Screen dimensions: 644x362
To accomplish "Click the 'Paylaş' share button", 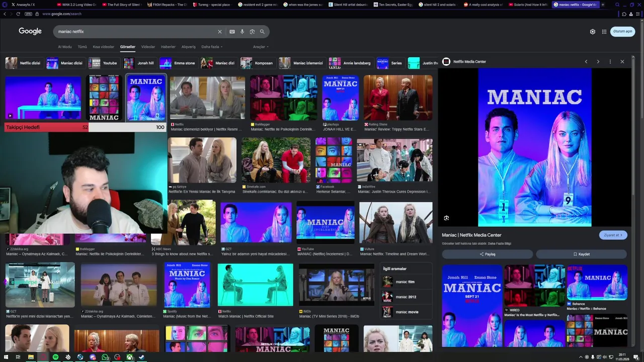I will (487, 254).
